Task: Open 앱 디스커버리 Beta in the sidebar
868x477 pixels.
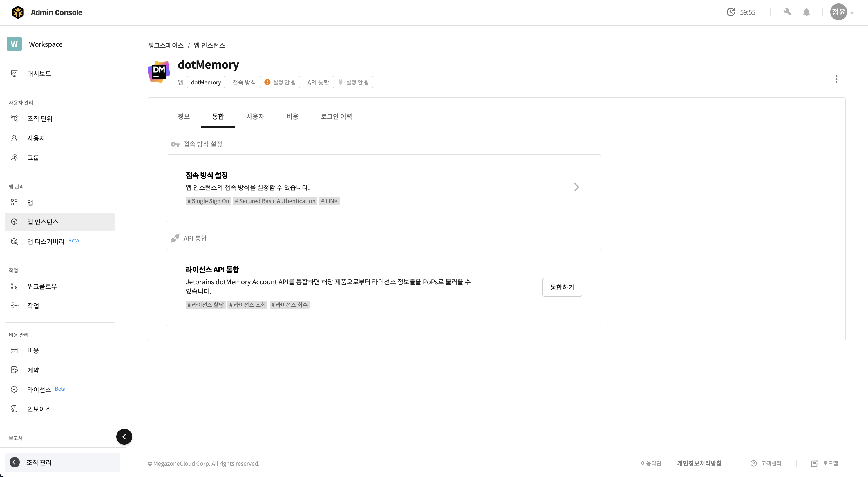Action: 60,241
